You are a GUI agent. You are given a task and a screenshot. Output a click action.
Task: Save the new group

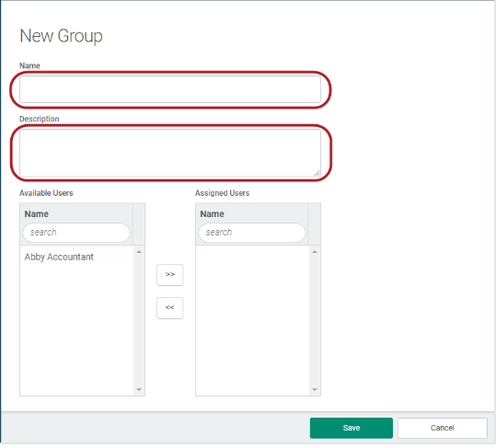(x=352, y=428)
